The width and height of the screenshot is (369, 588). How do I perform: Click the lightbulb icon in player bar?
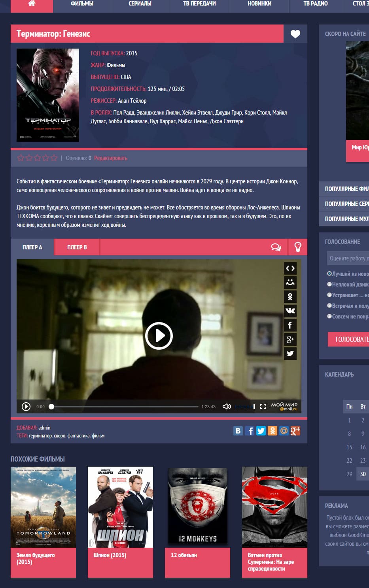[298, 247]
